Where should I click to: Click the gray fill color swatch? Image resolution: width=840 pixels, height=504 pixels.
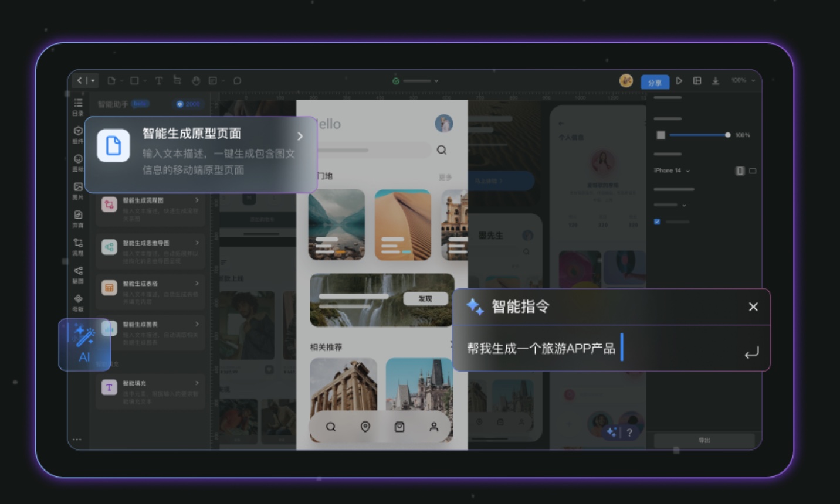661,135
